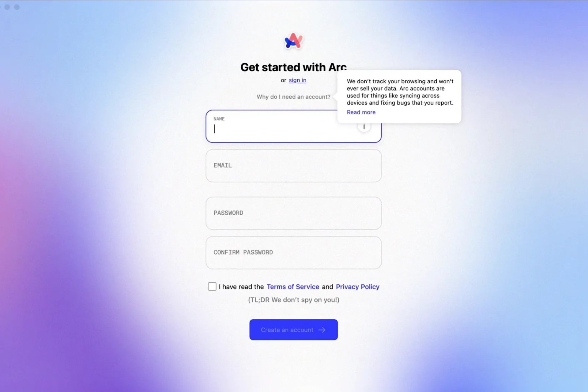Viewport: 588px width, 392px height.
Task: Click the PASSWORD input field
Action: [x=294, y=213]
